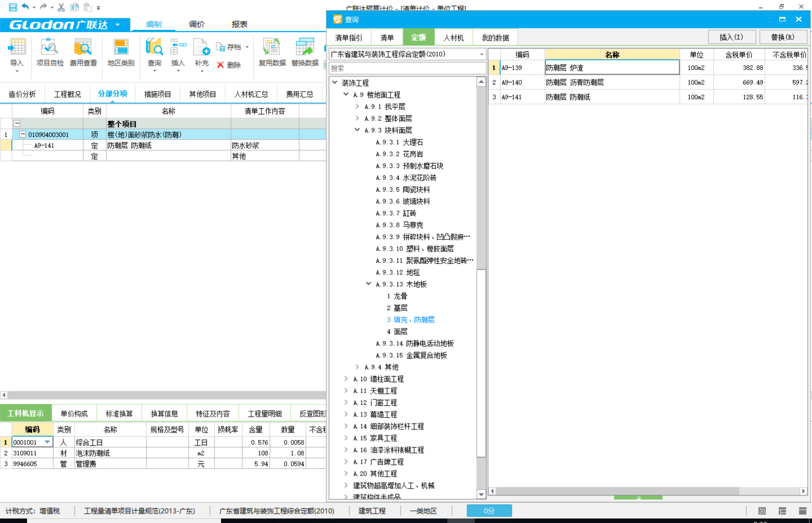812x523 pixels.
Task: Collapse the A.9.3.13 木地板 node
Action: 368,284
